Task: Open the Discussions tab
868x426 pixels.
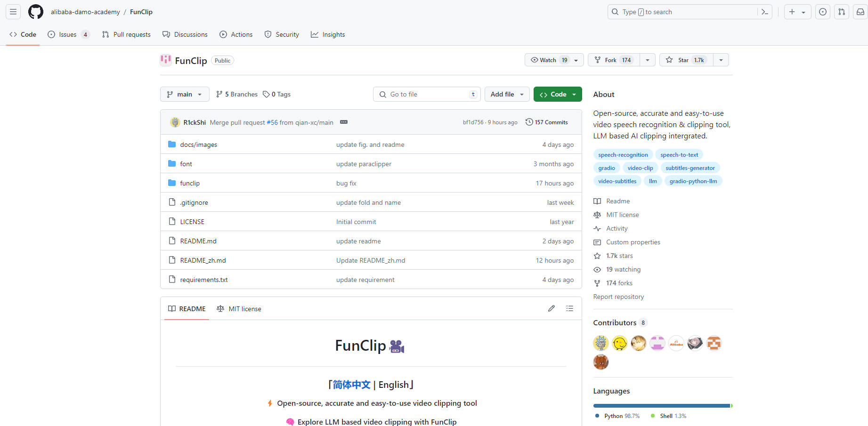Action: [x=185, y=34]
